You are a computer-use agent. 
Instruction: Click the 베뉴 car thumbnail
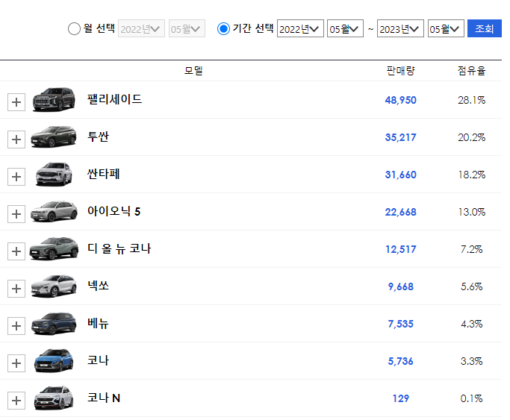54,324
